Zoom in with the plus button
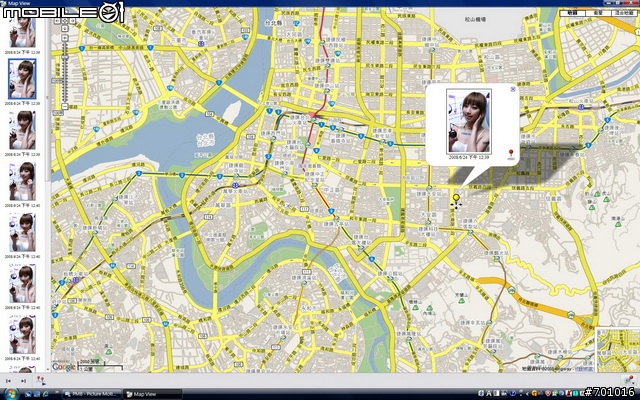 click(x=64, y=38)
